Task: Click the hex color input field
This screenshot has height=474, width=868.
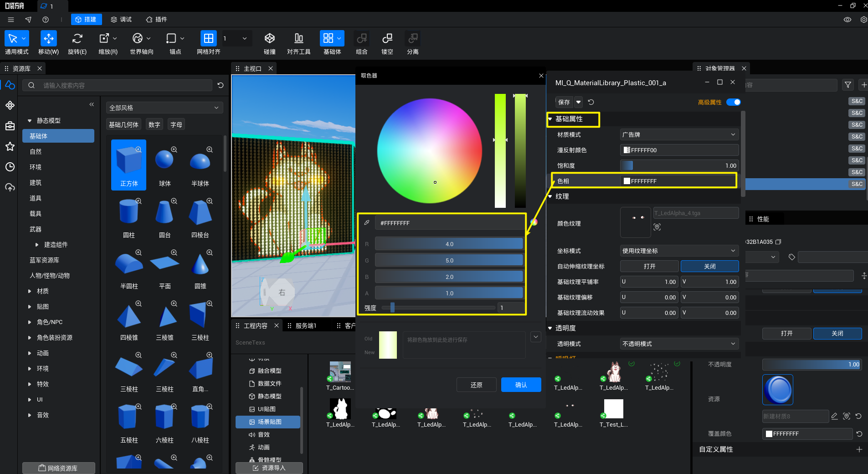Action: [x=450, y=223]
